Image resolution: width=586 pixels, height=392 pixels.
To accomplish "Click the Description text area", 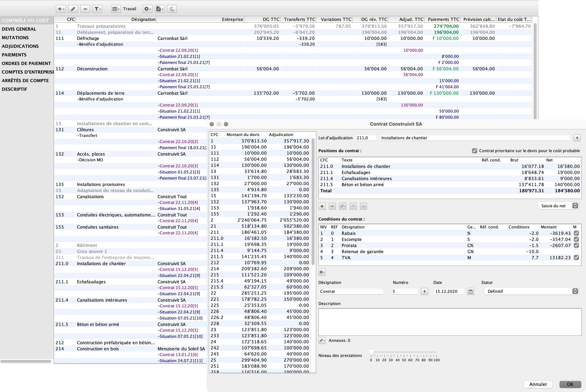I will click(450, 322).
